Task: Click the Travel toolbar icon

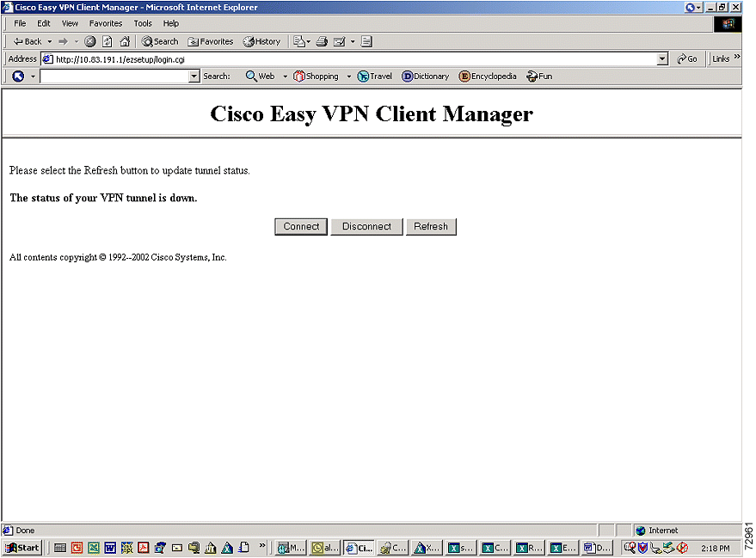Action: coord(375,77)
